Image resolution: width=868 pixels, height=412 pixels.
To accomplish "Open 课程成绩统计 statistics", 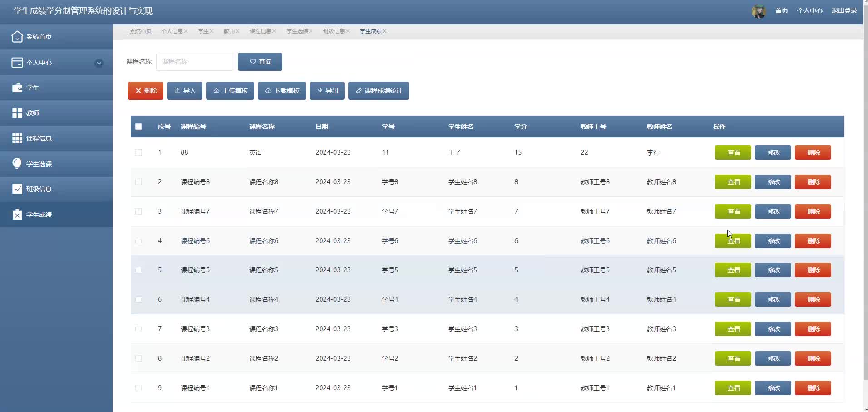I will click(379, 91).
